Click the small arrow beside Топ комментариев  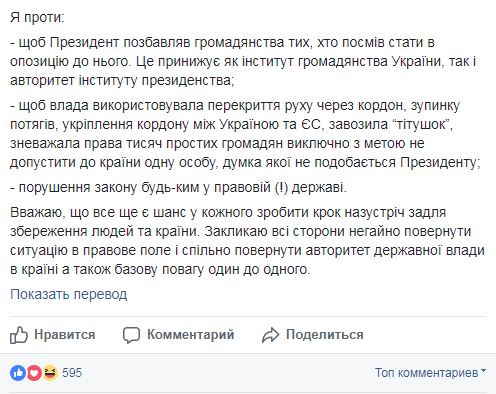pos(483,371)
